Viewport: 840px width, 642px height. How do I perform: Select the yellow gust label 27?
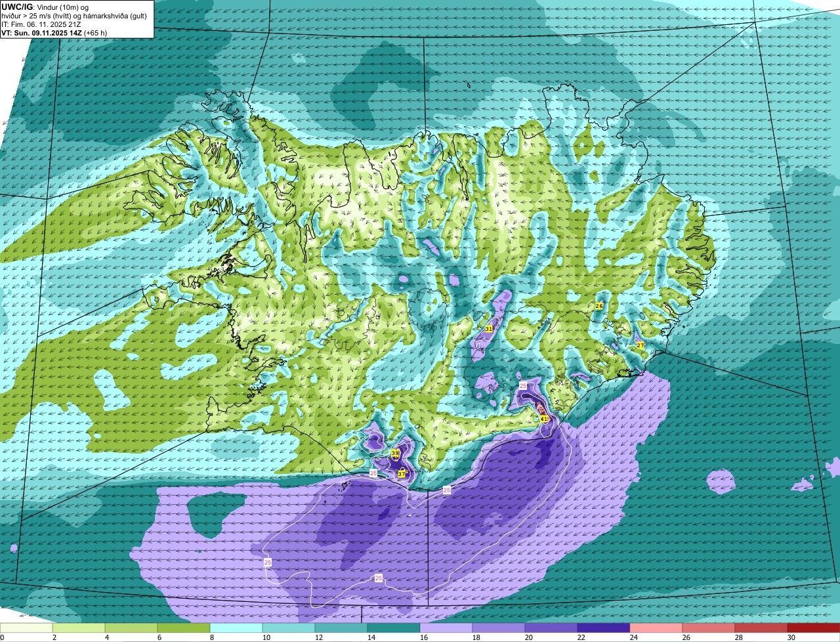click(640, 345)
